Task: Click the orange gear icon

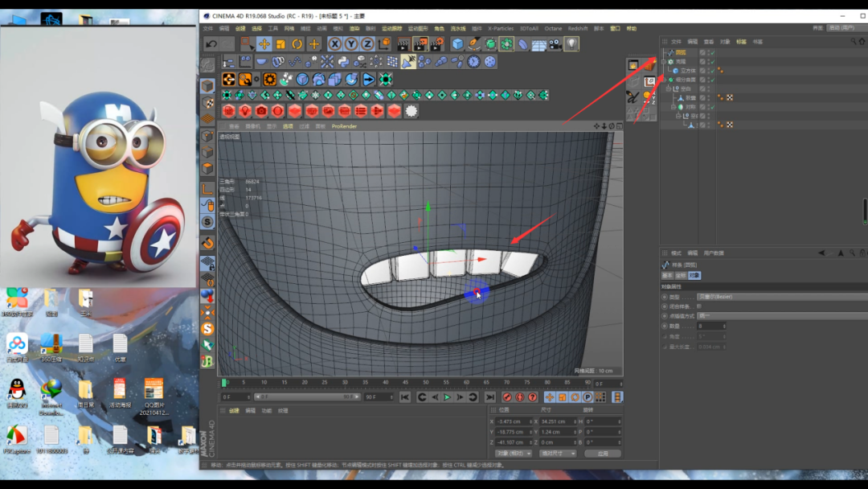Action: (269, 79)
